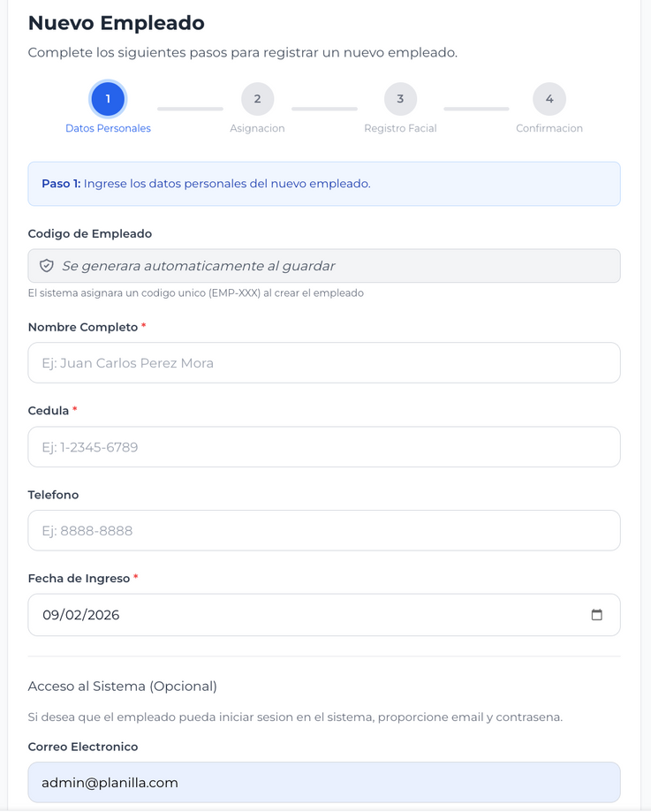Click the progress bar between steps 1 and 2
Viewport: 651px width, 812px height.
(x=190, y=109)
